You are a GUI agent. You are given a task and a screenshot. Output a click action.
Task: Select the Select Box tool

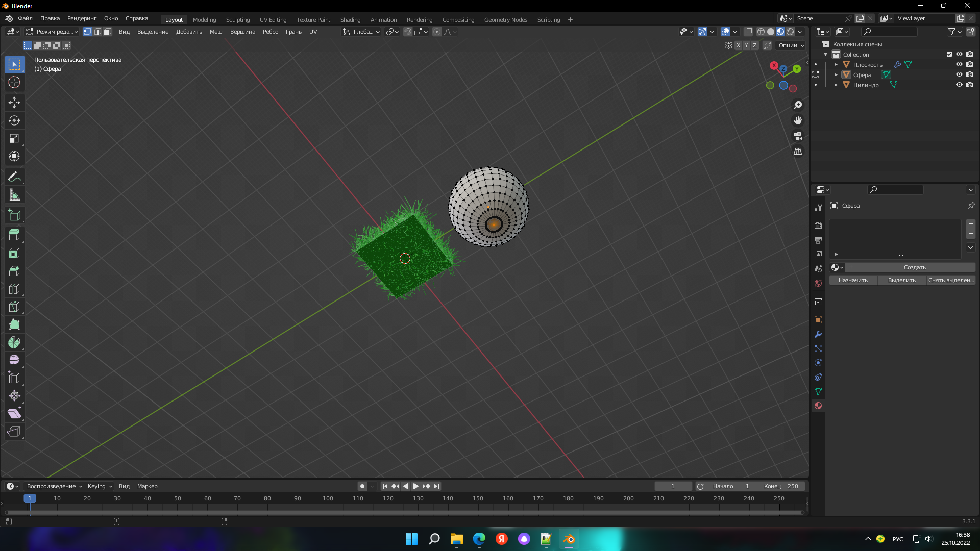tap(14, 64)
